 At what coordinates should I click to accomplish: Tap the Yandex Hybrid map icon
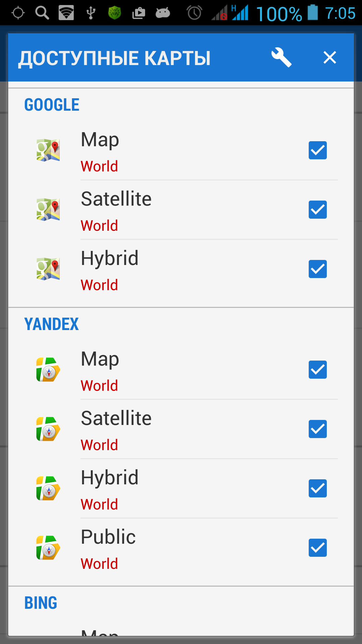[48, 488]
